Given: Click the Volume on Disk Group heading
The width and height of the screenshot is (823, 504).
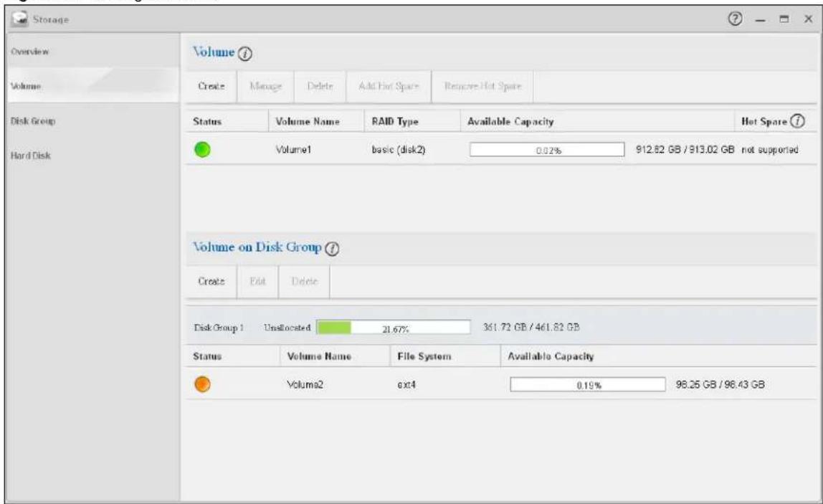Looking at the screenshot, I should pos(257,247).
